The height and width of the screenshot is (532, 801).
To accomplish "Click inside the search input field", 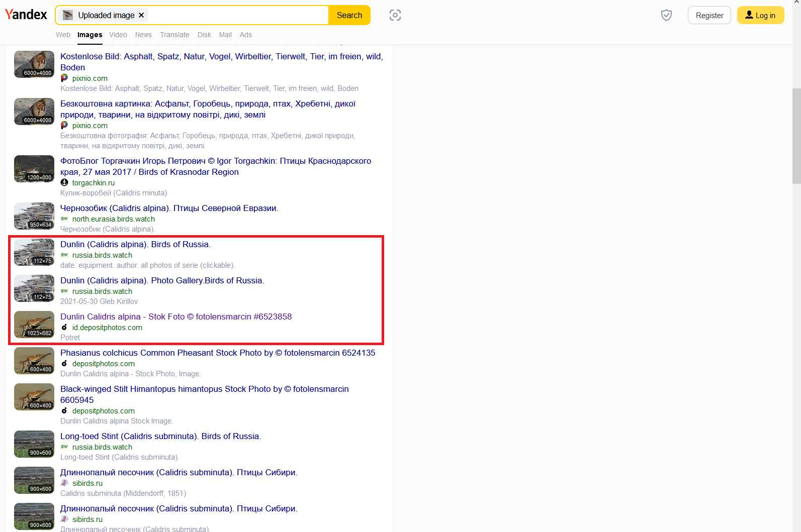I will 236,15.
